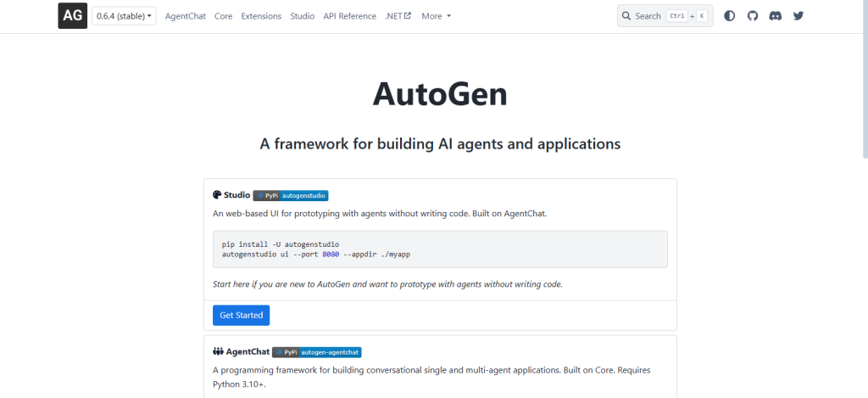Viewport: 868px width, 398px height.
Task: Click the 'autogenstudio ui --port 8080' code line
Action: [316, 254]
